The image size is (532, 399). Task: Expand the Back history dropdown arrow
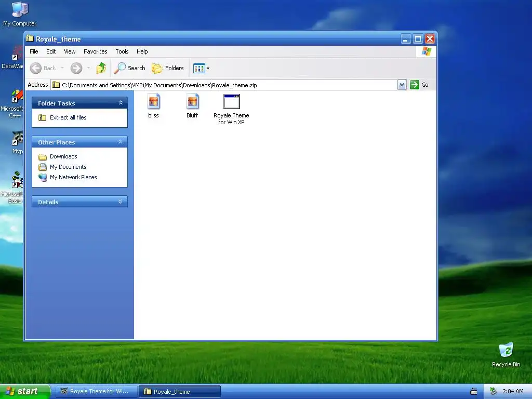coord(62,68)
